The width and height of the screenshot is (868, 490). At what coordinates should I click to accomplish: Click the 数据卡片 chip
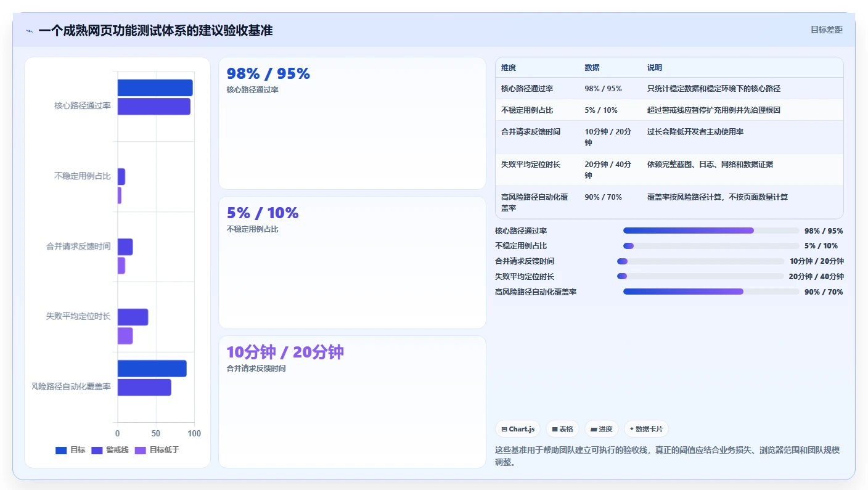pos(646,429)
